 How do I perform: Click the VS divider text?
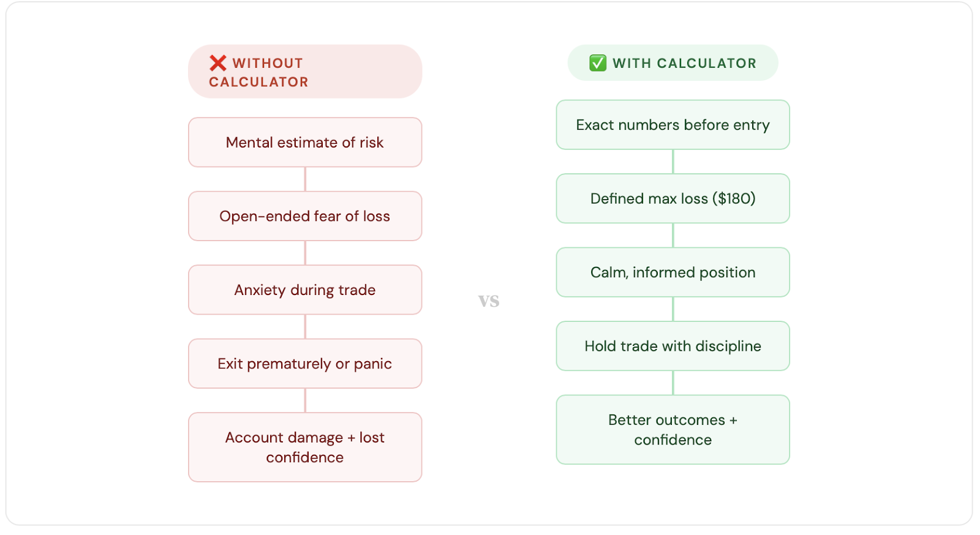(x=489, y=301)
